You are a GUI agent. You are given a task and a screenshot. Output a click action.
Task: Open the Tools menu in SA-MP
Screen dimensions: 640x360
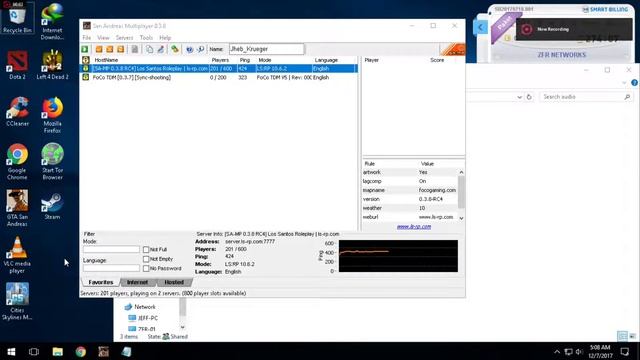click(146, 38)
